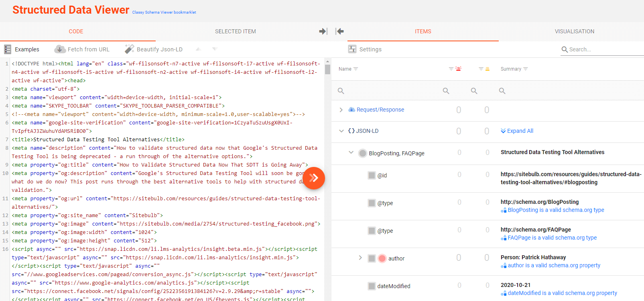
Task: Open 'FAQPage is a valid schema.org type' link
Action: pos(552,238)
